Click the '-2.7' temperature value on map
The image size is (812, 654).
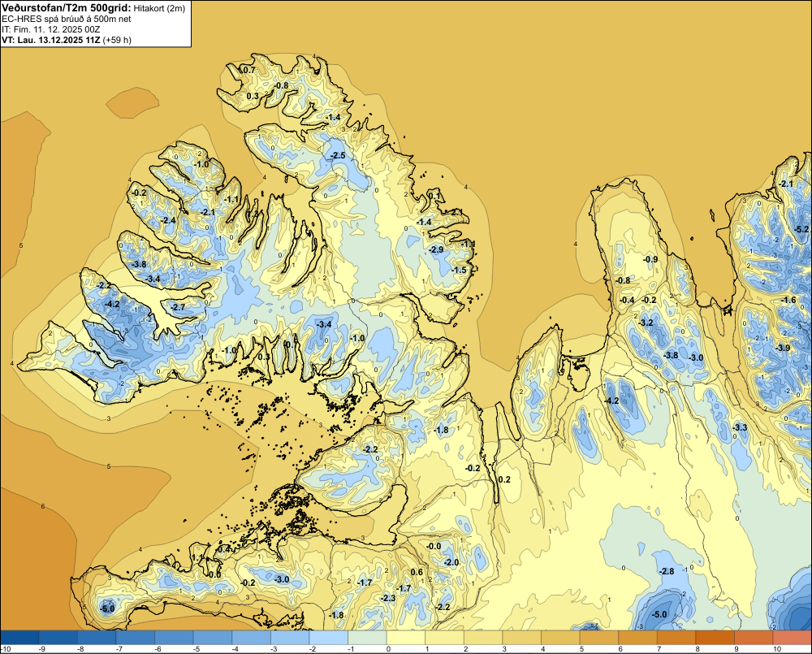tap(177, 307)
